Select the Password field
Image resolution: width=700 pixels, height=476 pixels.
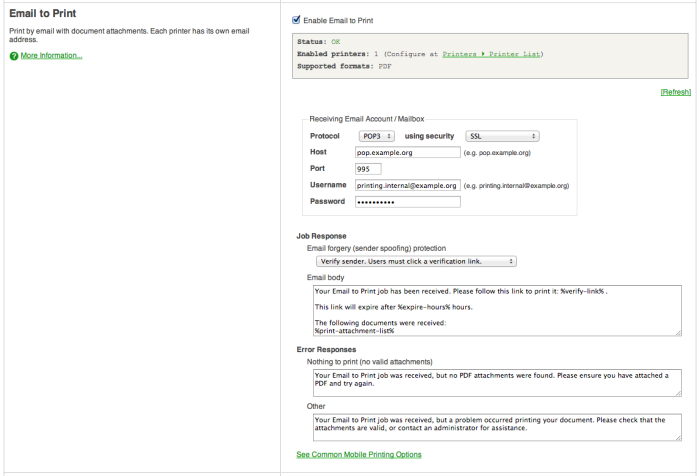[x=408, y=202]
